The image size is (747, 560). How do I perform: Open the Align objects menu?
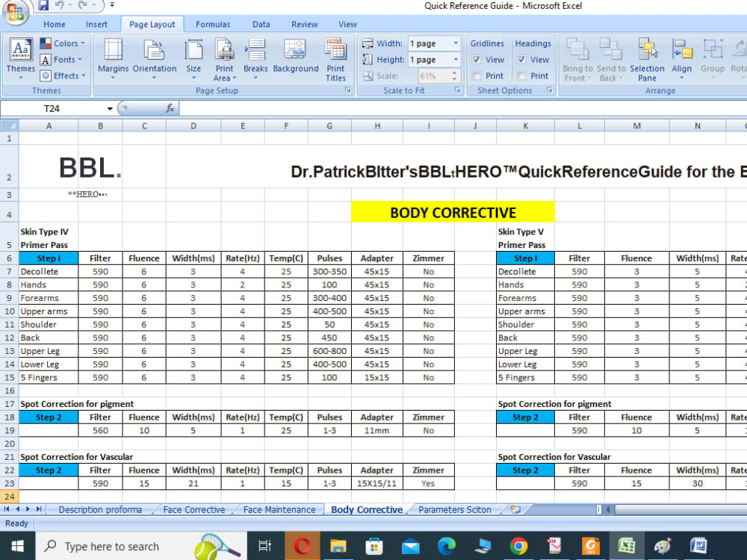[x=682, y=59]
